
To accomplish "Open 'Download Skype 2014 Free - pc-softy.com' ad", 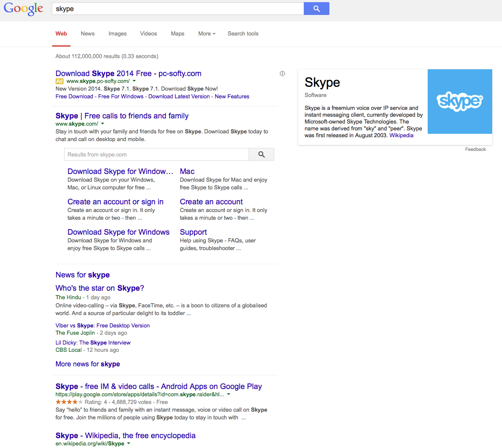I will [x=128, y=74].
